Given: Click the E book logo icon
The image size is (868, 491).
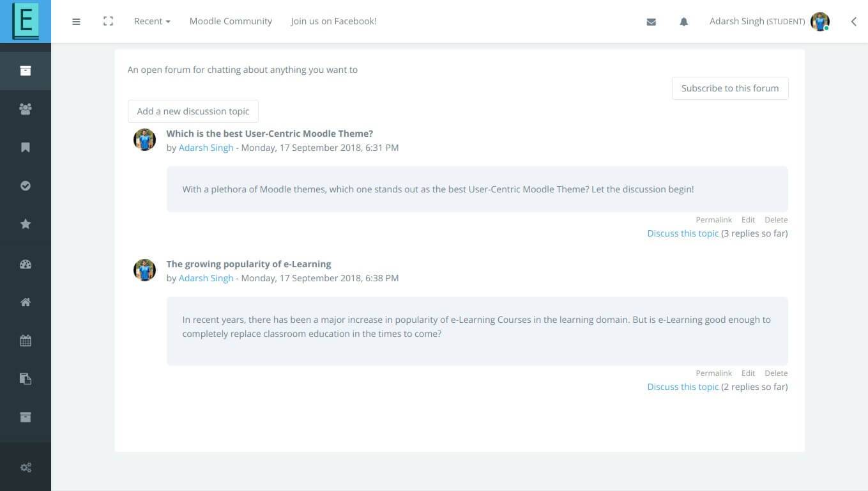Looking at the screenshot, I should coord(26,21).
